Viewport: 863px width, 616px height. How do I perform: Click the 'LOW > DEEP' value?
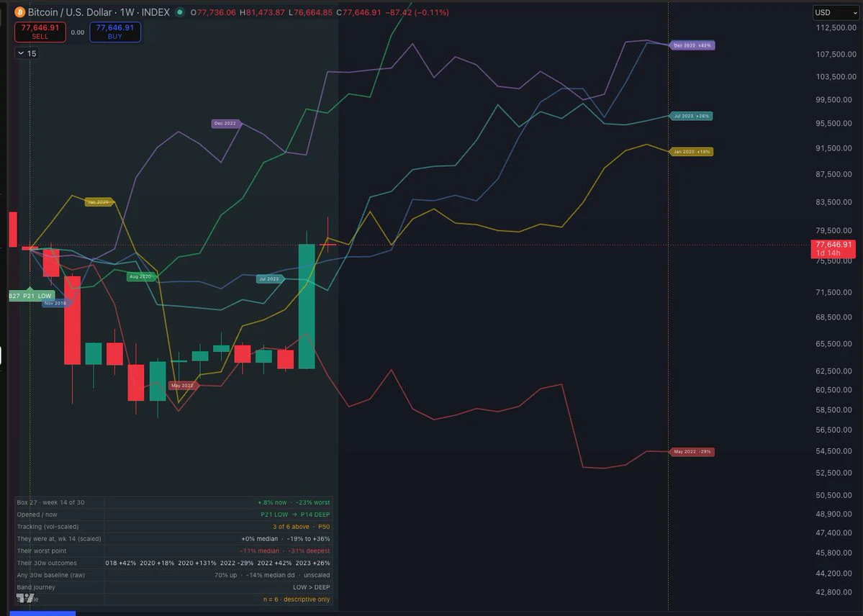tap(312, 587)
